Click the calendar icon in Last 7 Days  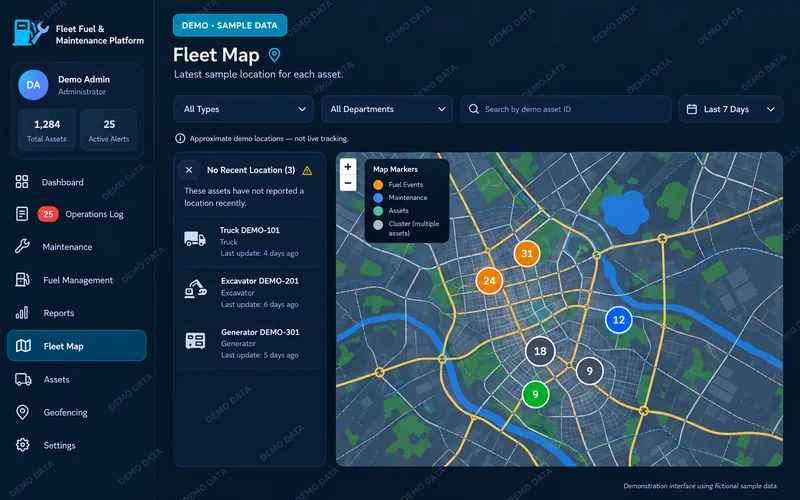692,109
